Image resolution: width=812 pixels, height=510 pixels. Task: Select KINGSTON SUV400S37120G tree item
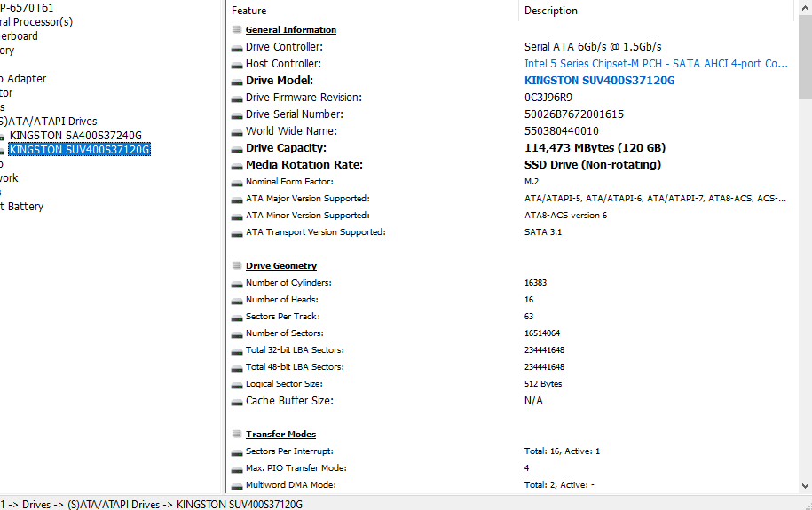80,150
